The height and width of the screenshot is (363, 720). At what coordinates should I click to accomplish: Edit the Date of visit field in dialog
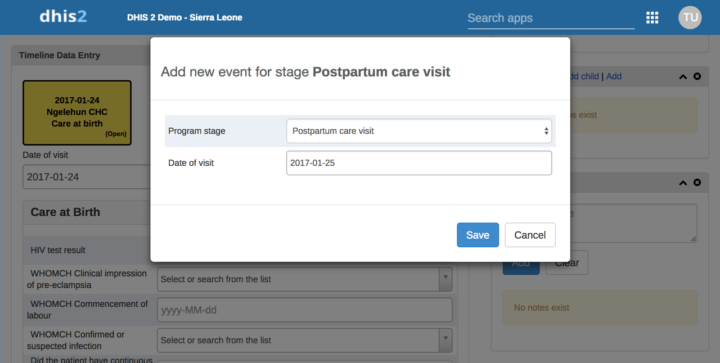click(x=419, y=163)
